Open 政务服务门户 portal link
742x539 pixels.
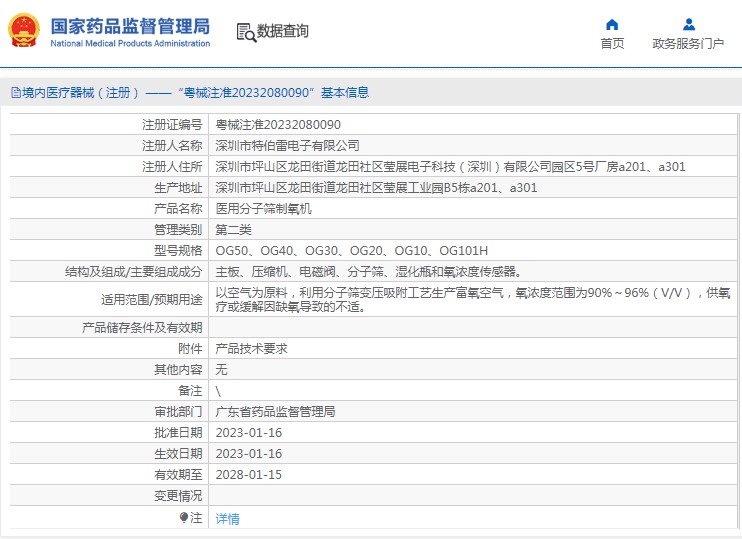(x=688, y=44)
